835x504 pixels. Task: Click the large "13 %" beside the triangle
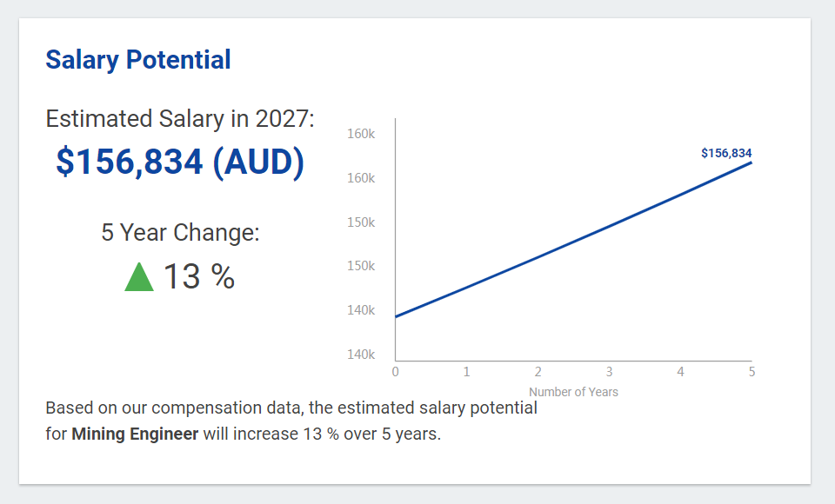(199, 276)
